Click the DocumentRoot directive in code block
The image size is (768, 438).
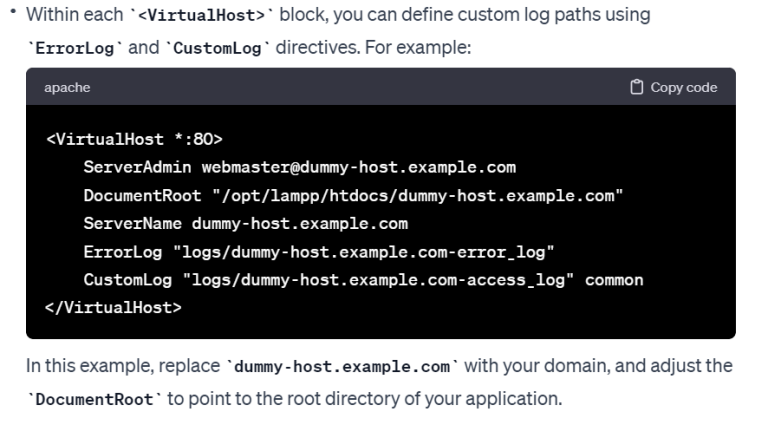(142, 195)
